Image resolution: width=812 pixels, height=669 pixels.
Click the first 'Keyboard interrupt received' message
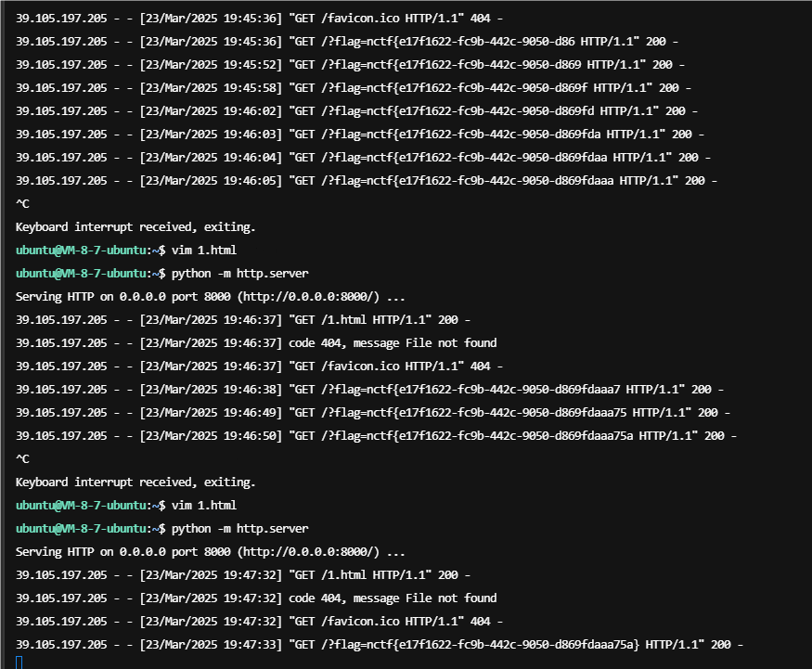(x=135, y=226)
